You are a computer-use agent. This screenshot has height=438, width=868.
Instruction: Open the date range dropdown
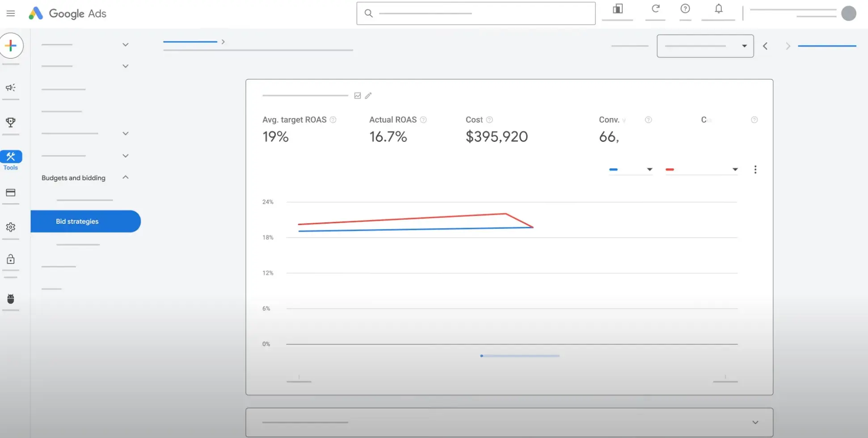point(705,46)
